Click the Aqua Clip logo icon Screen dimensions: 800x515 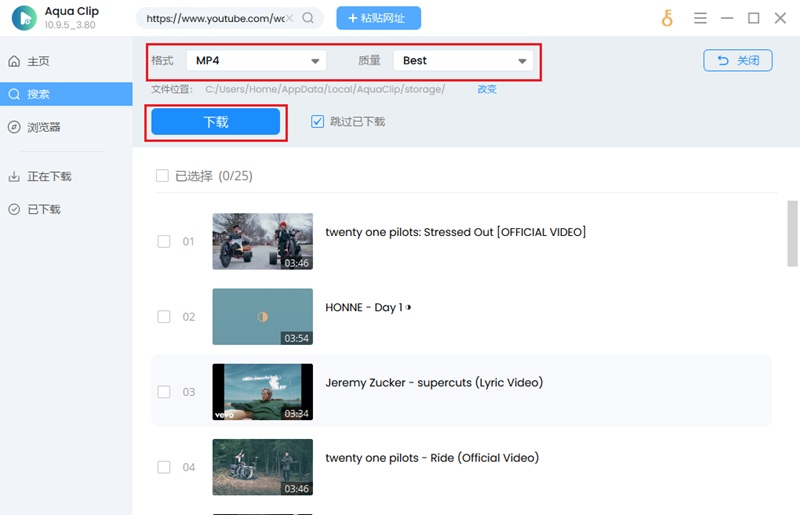click(24, 18)
